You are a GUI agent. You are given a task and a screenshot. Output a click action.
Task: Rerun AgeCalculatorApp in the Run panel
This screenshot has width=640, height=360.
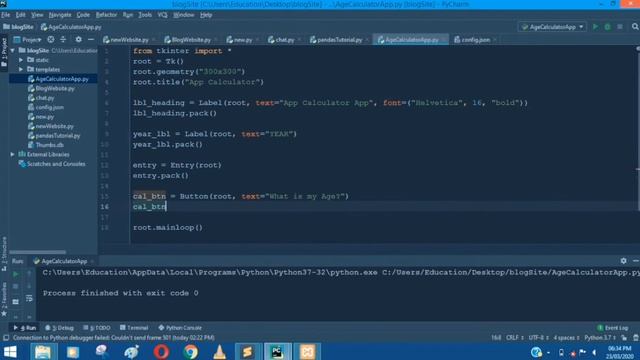pos(16,274)
